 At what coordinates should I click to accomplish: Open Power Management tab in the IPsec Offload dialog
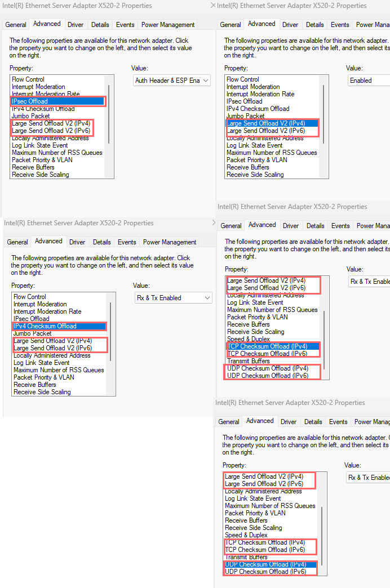point(168,25)
